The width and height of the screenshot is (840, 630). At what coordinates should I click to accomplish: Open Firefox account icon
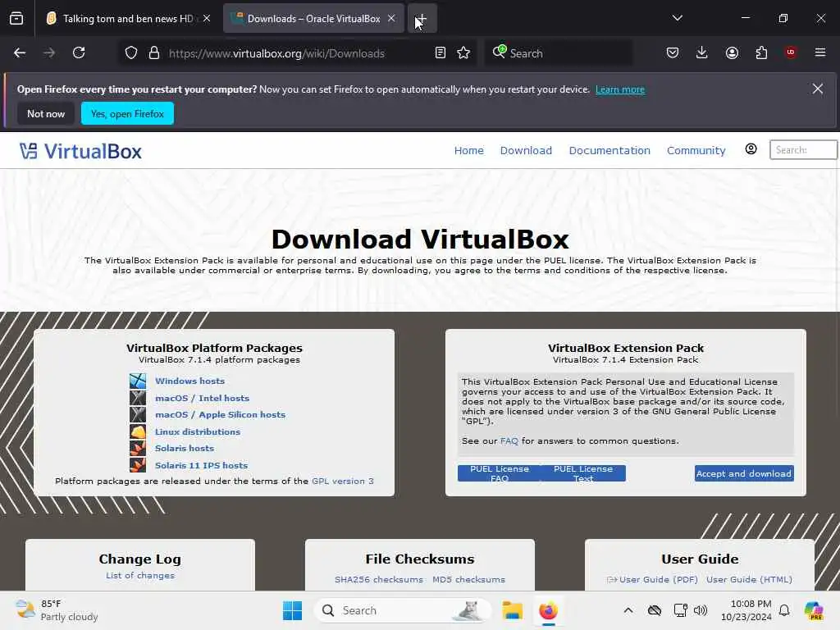click(x=732, y=53)
